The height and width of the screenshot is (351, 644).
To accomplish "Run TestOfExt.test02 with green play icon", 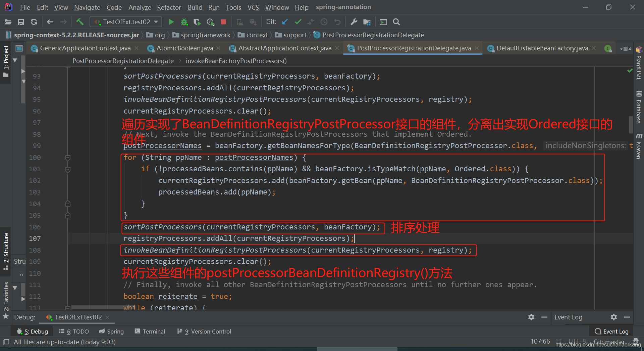I will pyautogui.click(x=171, y=22).
